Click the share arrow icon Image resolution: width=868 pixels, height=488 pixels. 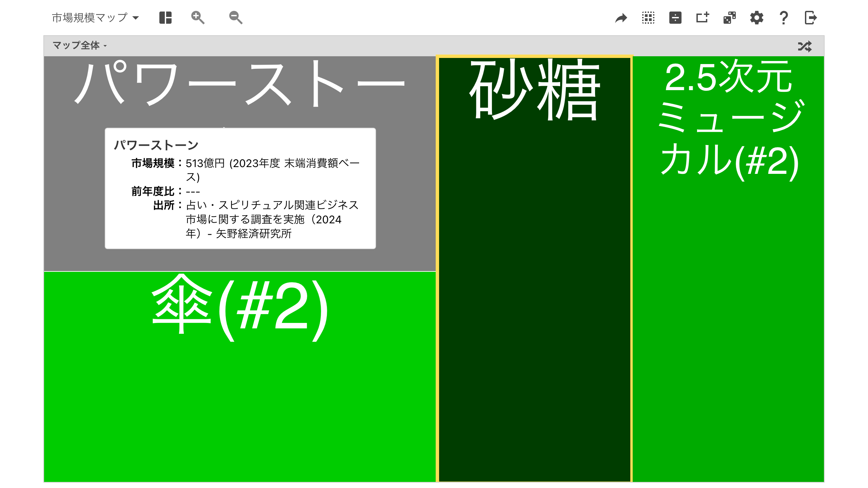(621, 18)
